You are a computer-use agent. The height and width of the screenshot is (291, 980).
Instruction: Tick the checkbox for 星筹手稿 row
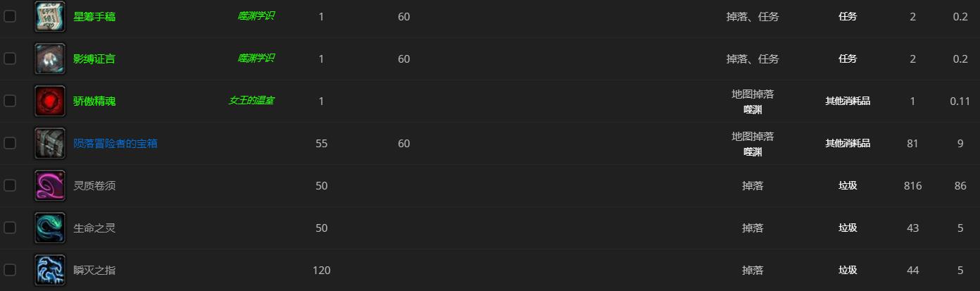click(x=10, y=16)
